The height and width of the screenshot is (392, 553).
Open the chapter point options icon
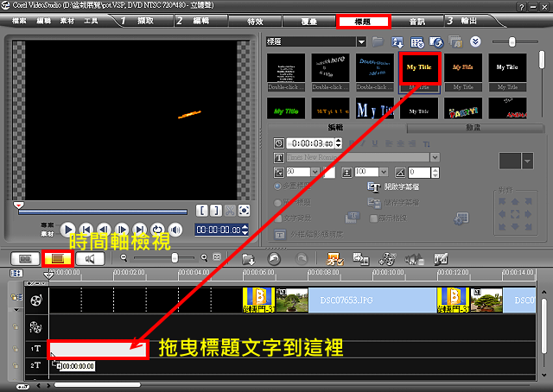pos(441,259)
